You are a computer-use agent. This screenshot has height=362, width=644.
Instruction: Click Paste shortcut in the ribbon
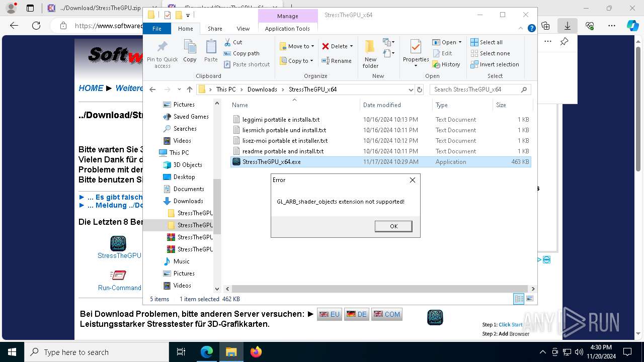coord(247,64)
